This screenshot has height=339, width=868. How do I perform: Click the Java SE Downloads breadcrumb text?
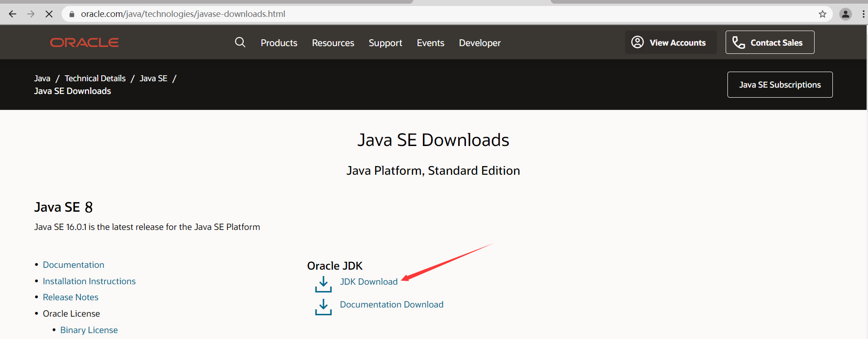click(73, 91)
